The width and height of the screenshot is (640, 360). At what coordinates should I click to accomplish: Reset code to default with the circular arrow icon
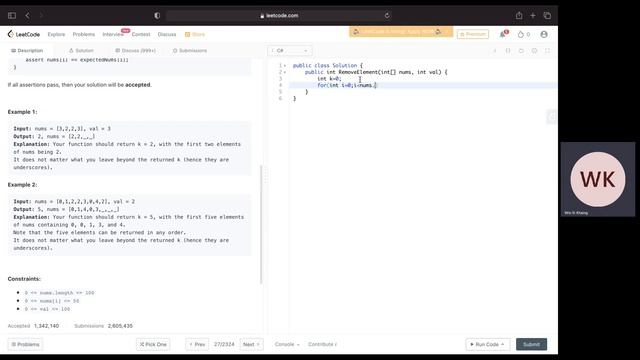(x=521, y=51)
